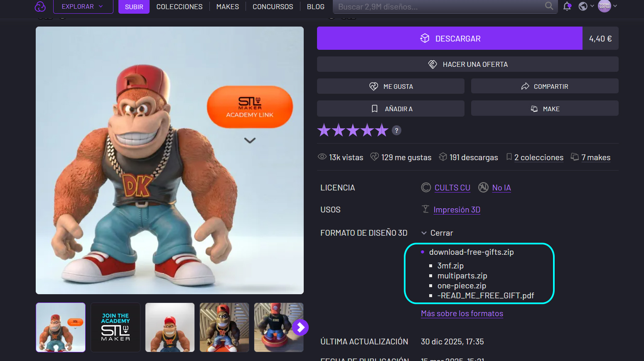Click the rating help question mark icon
The width and height of the screenshot is (644, 361).
point(396,130)
